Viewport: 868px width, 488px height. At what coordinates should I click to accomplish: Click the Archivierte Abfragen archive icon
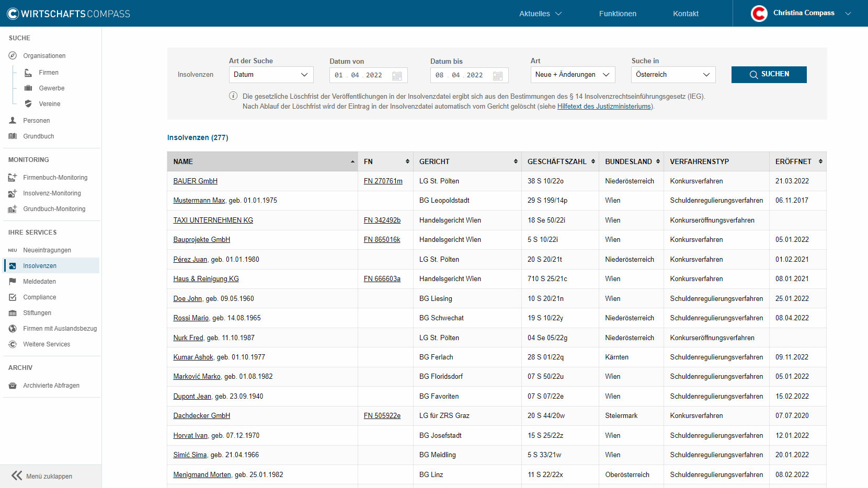(x=13, y=386)
